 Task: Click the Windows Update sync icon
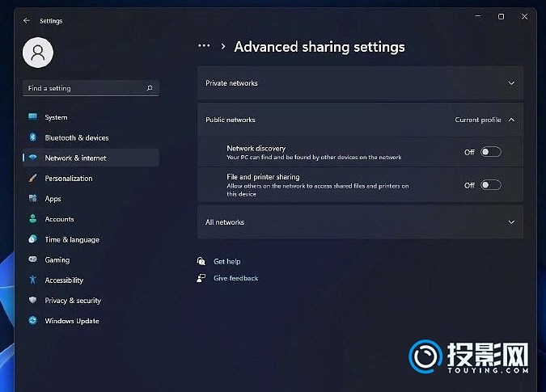coord(32,320)
